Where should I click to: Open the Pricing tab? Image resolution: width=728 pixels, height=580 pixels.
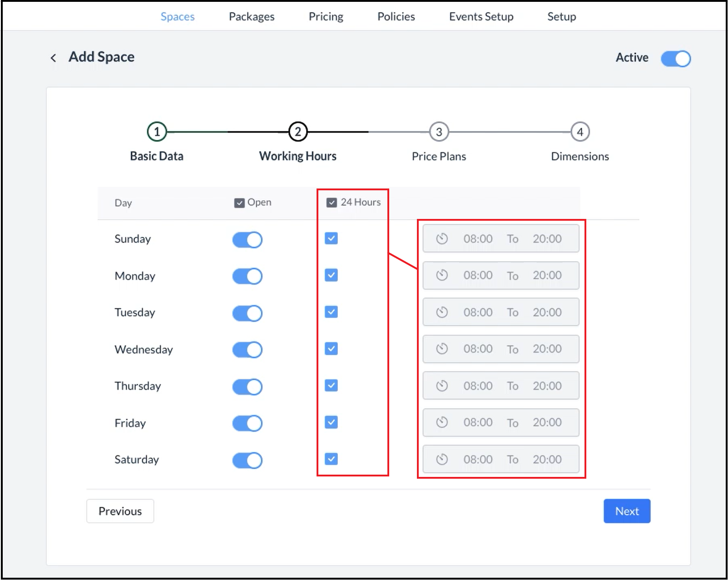[x=326, y=17]
